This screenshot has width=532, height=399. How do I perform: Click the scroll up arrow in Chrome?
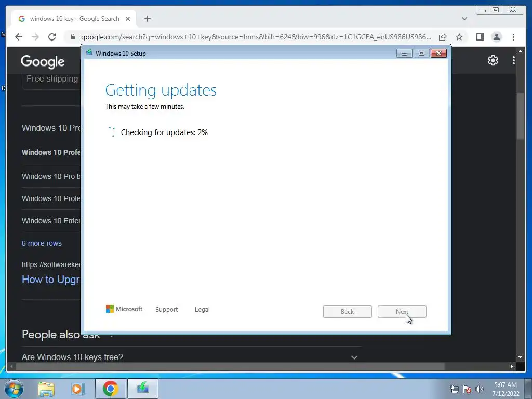click(x=520, y=51)
